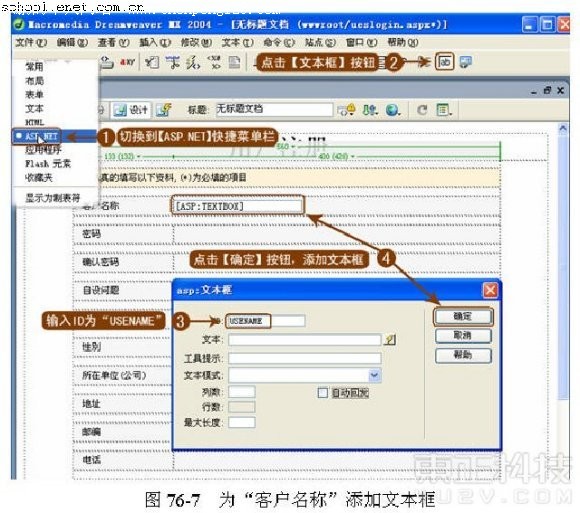This screenshot has width=580, height=513.
Task: Click the red 'a.x' expression icon in toolbar
Action: (x=127, y=63)
